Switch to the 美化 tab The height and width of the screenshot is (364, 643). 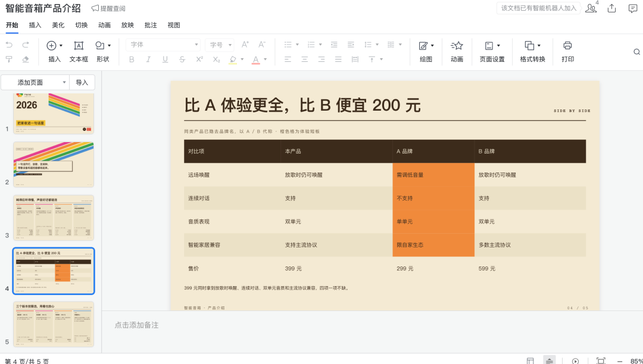pyautogui.click(x=58, y=25)
